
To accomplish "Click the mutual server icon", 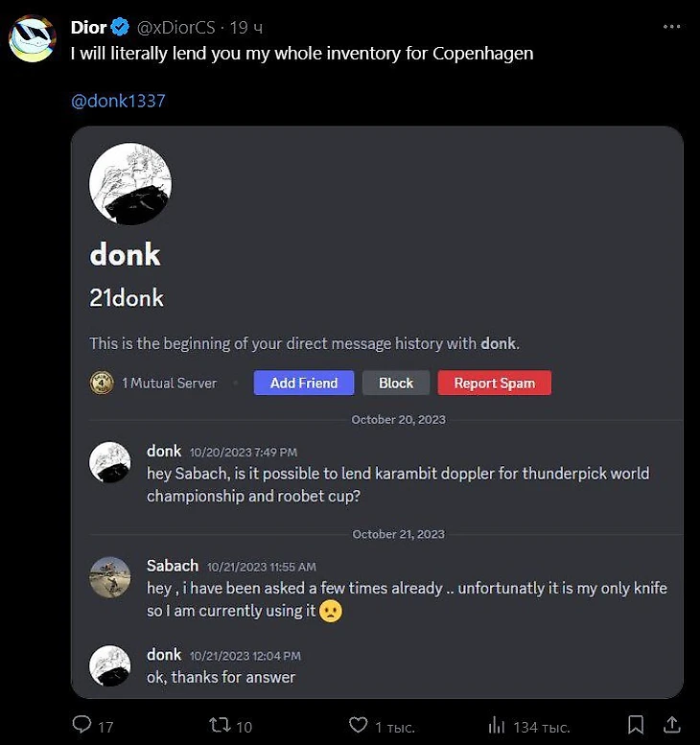I will (102, 383).
